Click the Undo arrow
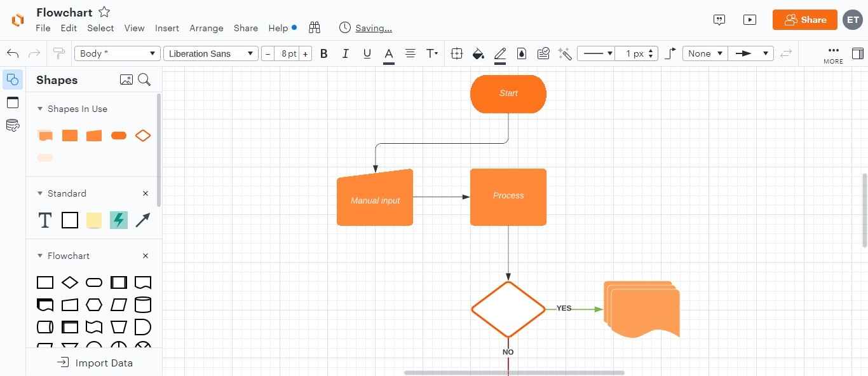 (13, 53)
